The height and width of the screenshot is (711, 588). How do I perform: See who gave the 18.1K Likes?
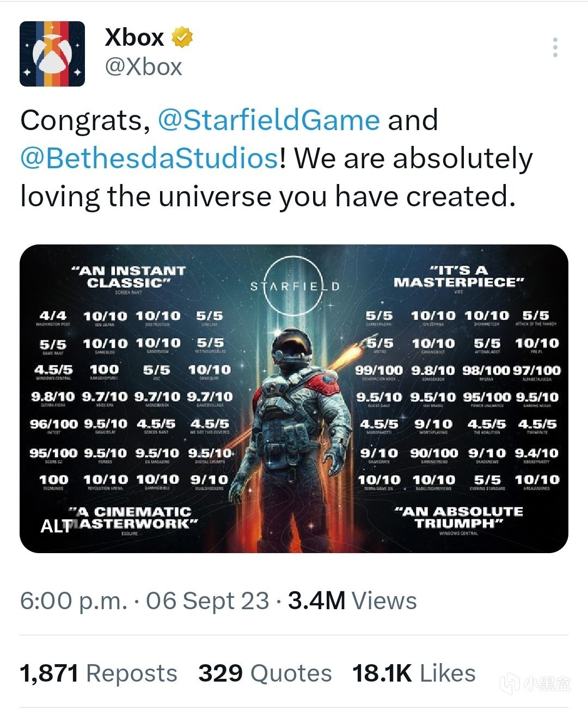click(414, 673)
